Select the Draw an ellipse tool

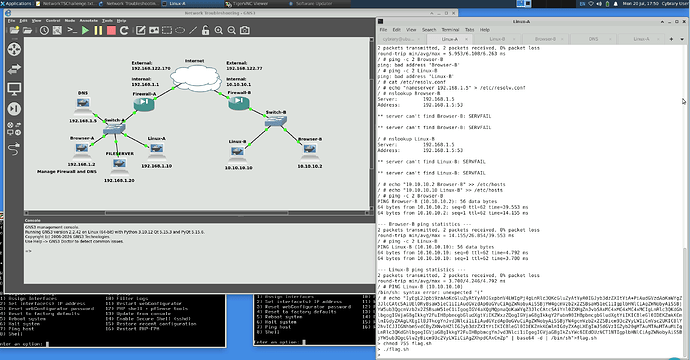click(180, 30)
